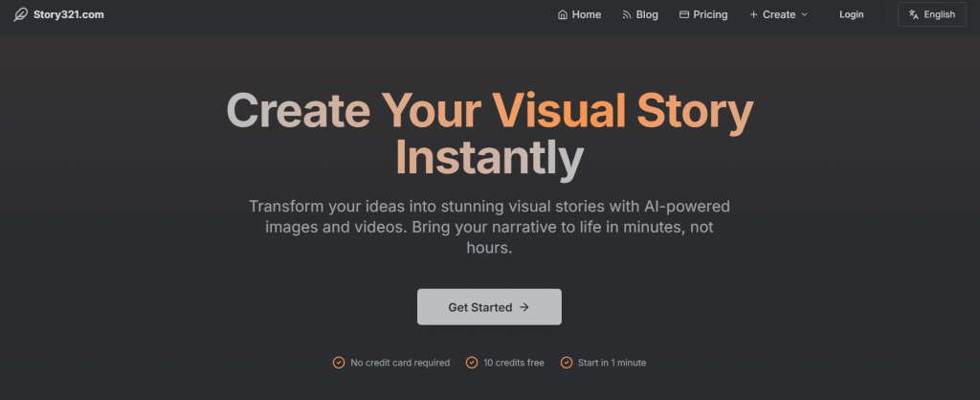Click the feather logo icon
The height and width of the screenshot is (400, 980).
point(20,14)
